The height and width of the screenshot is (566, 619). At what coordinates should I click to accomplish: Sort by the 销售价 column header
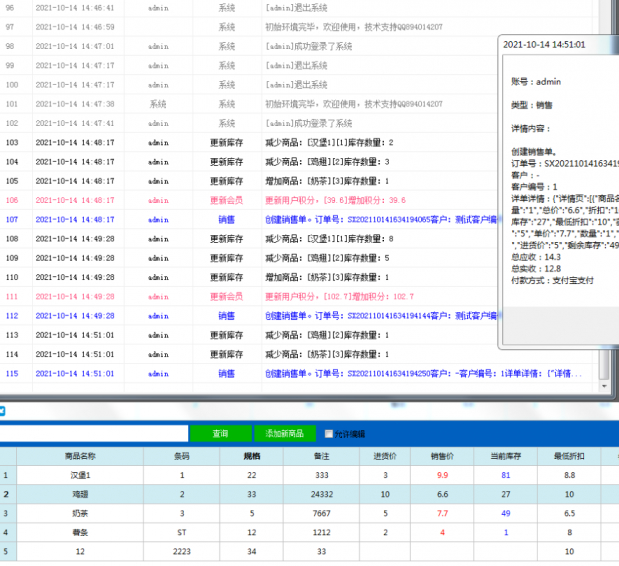[x=442, y=456]
